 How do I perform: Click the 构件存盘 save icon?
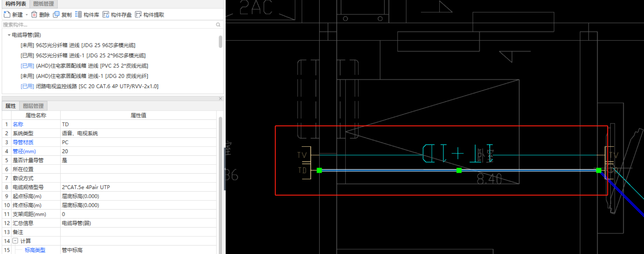tap(106, 15)
